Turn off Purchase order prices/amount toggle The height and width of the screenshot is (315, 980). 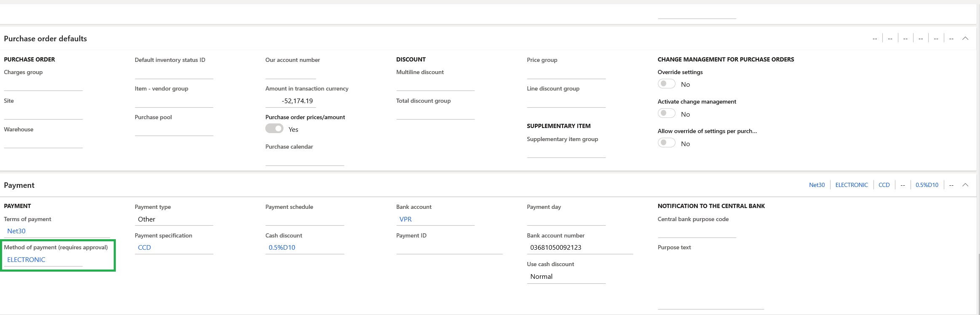click(274, 129)
